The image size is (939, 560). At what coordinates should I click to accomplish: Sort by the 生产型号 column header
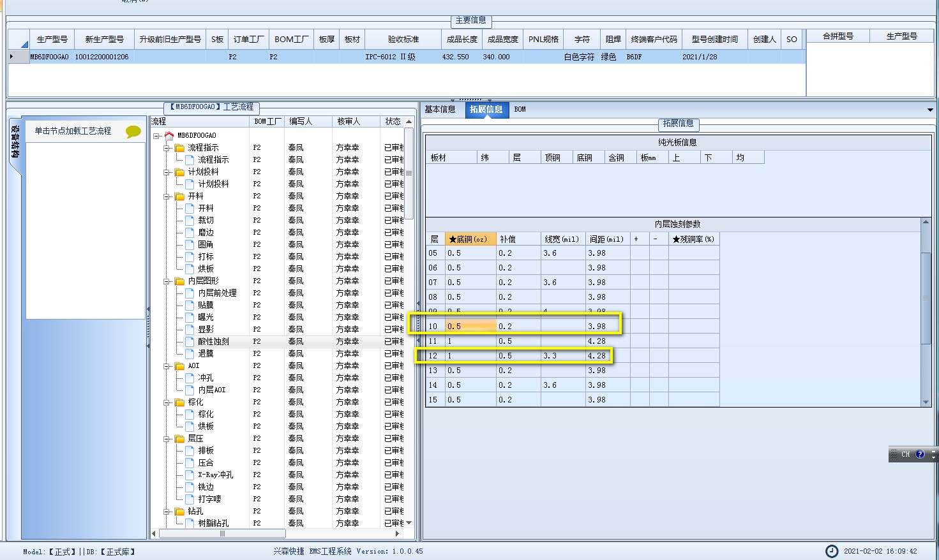[x=52, y=39]
